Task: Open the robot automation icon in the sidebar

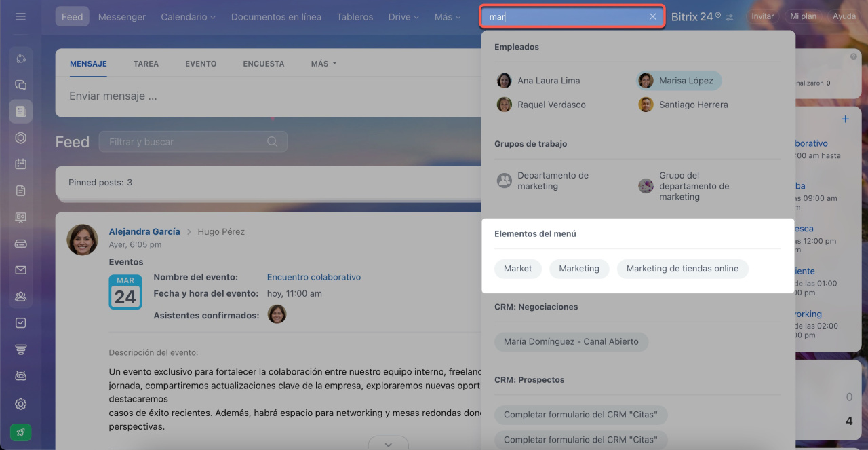Action: (20, 376)
